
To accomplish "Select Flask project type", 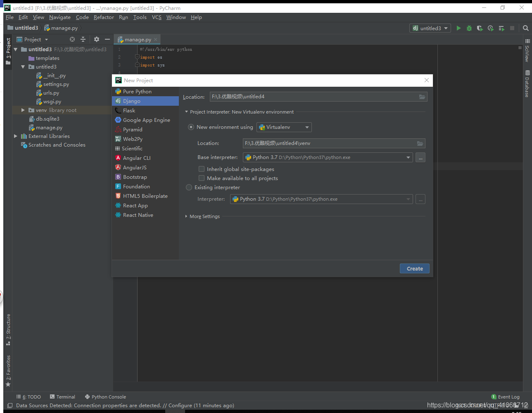I will [145, 110].
